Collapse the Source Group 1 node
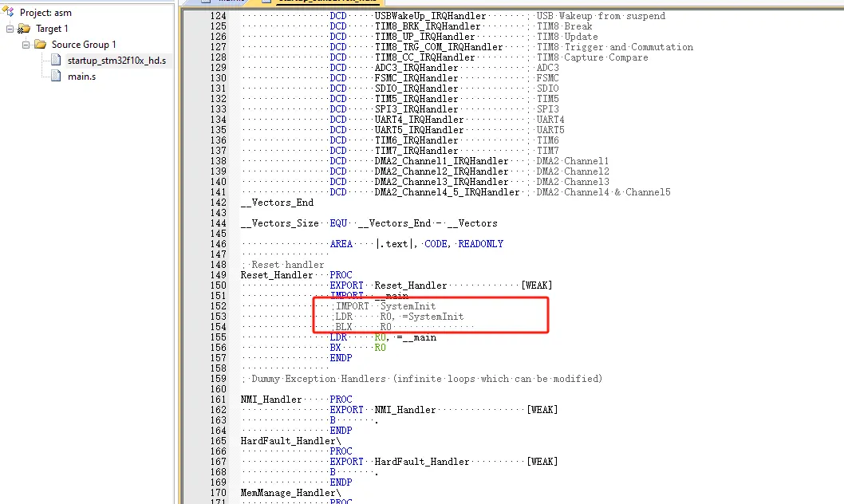The height and width of the screenshot is (504, 844). coord(26,45)
